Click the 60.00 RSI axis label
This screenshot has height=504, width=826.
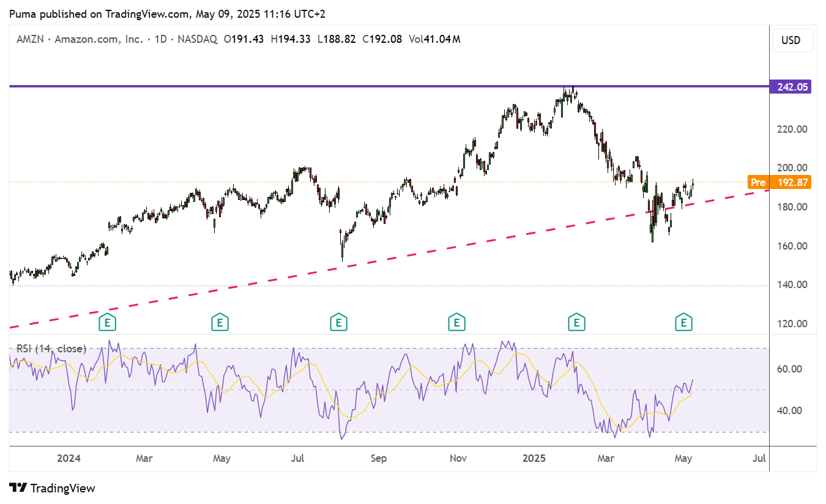[x=790, y=369]
